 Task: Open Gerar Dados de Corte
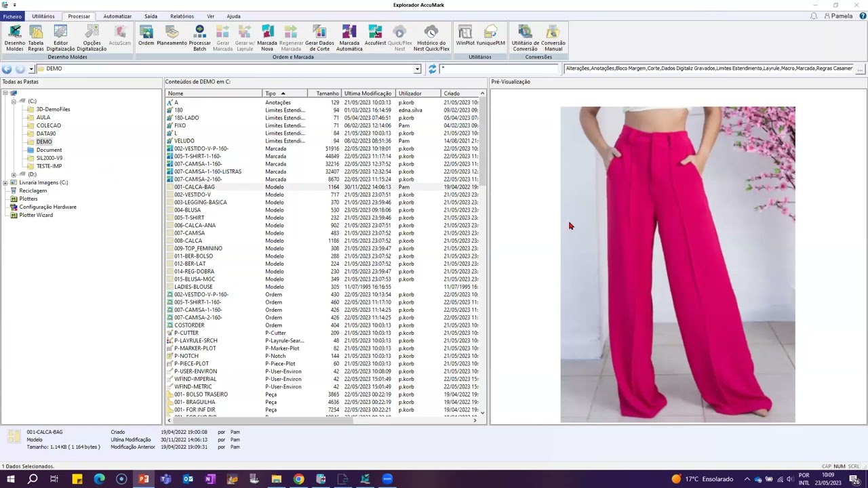point(319,37)
